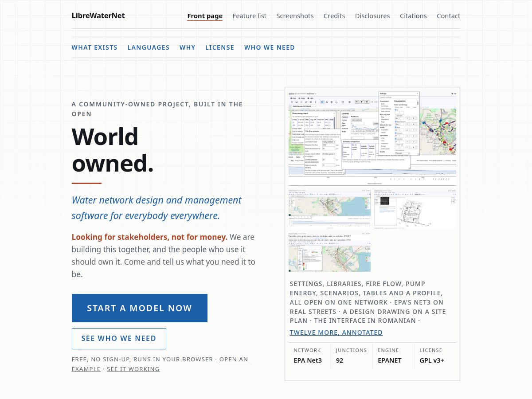Jump to the Why section
532x399 pixels.
pyautogui.click(x=188, y=47)
